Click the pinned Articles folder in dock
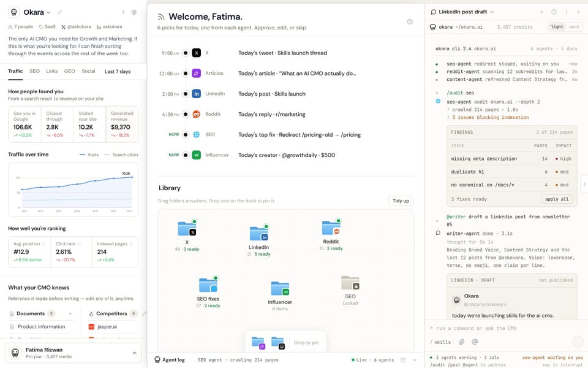588x368 pixels. (258, 343)
